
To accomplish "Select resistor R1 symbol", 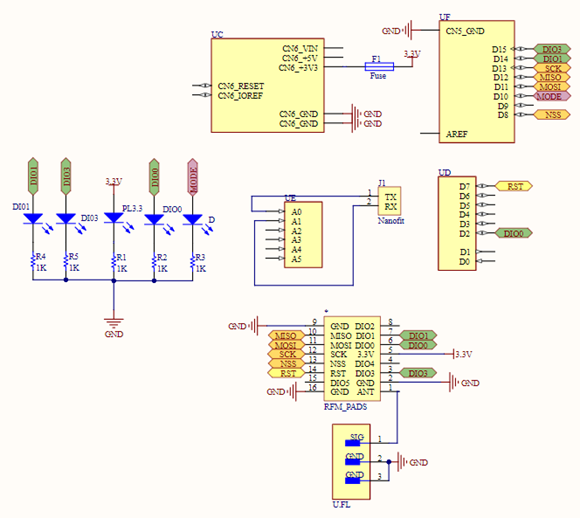I will (x=114, y=262).
